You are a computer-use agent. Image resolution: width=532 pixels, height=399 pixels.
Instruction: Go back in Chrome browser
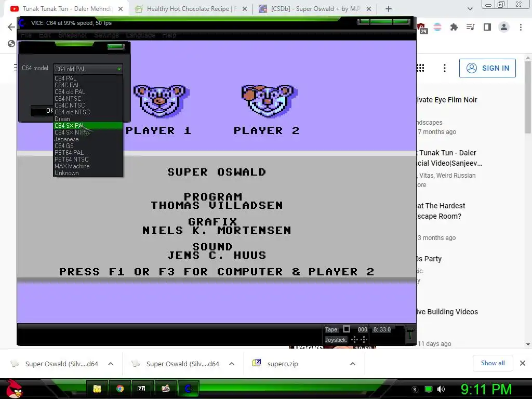pos(11,27)
